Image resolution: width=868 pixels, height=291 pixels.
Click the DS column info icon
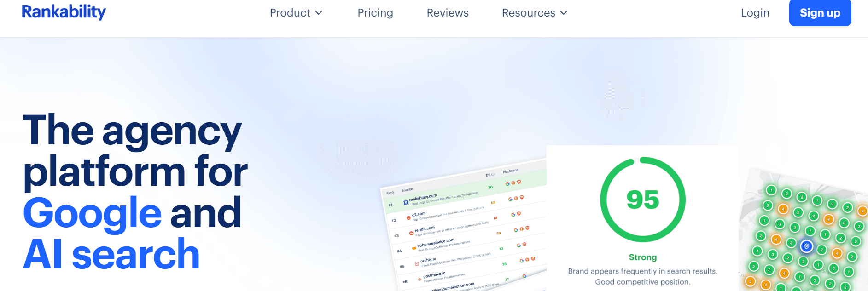[x=493, y=175]
